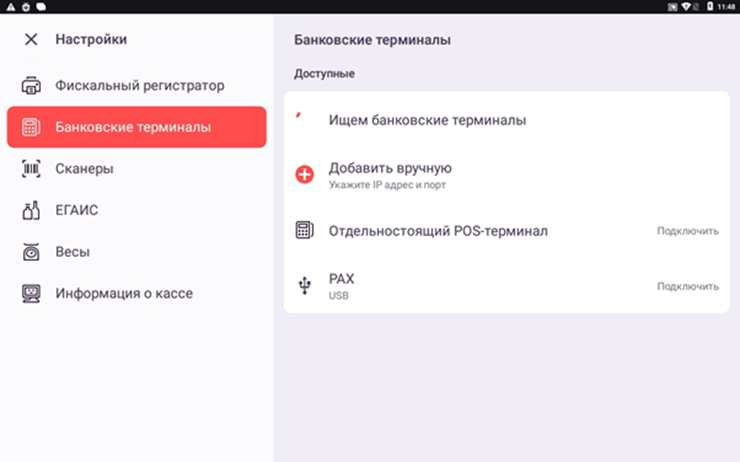Open the ЕГАИС section
The image size is (740, 462).
(x=137, y=210)
